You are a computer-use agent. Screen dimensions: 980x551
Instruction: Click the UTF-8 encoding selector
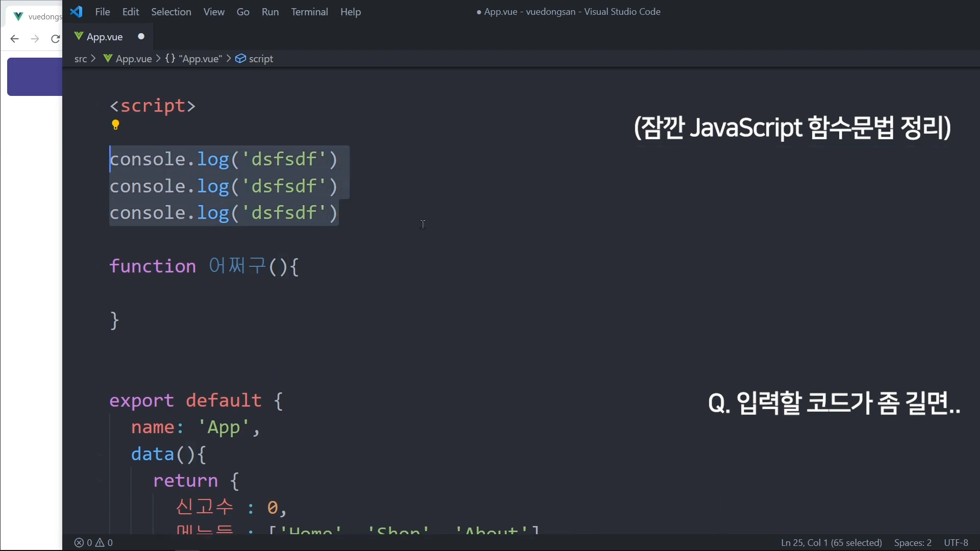[x=956, y=543]
